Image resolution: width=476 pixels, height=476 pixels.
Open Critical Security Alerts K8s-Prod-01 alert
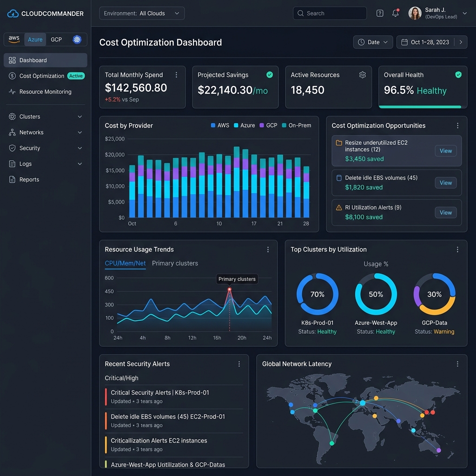(x=174, y=397)
